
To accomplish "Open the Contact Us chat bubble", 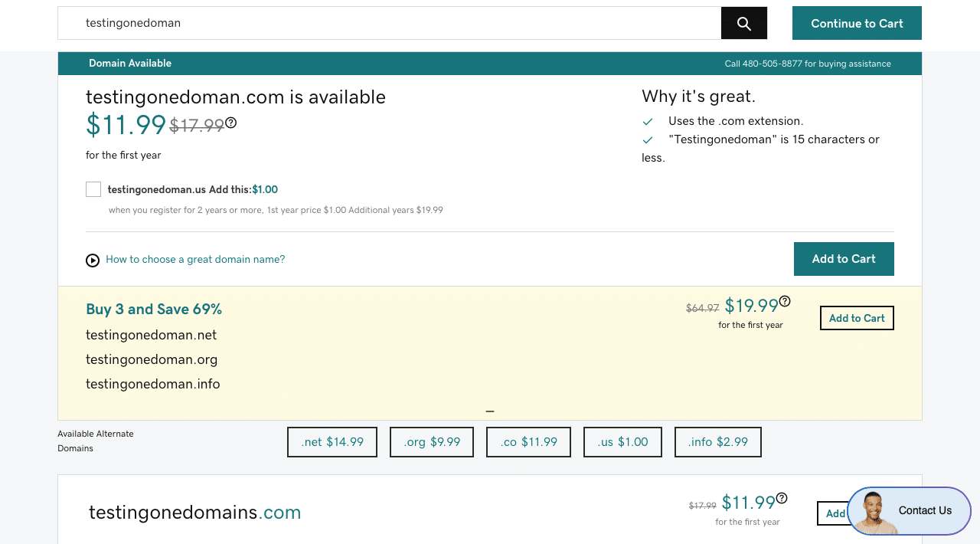I will point(910,511).
